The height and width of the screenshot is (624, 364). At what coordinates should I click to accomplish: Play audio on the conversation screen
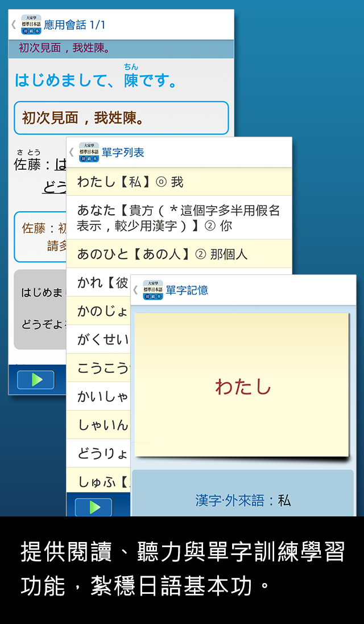click(36, 380)
